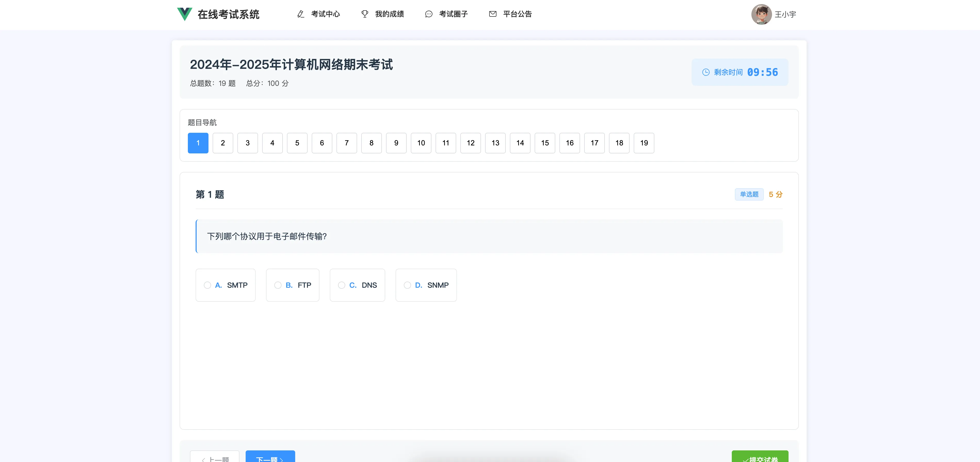Screen dimensions: 980x462
Task: Go to 平台公告 menu item
Action: coord(517,14)
